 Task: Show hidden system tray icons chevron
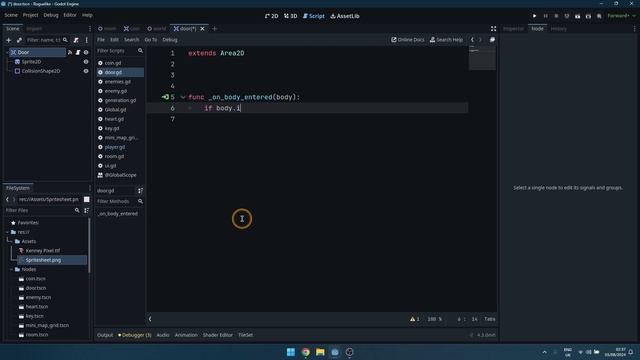pyautogui.click(x=544, y=352)
